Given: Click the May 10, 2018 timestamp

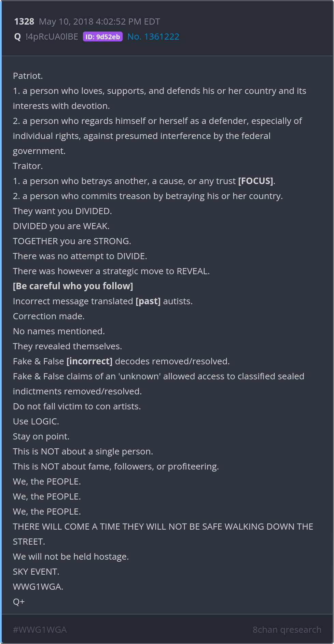Looking at the screenshot, I should click(x=99, y=22).
